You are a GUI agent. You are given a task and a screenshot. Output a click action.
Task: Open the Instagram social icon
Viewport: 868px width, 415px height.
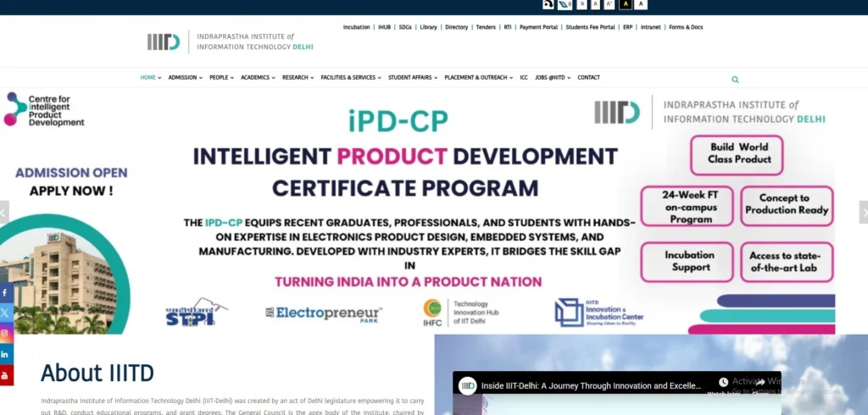[x=5, y=334]
